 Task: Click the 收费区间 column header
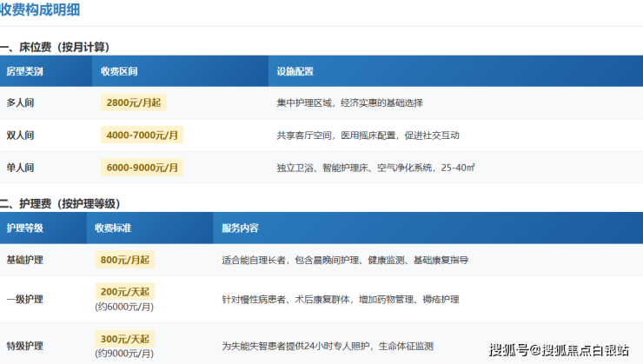[x=118, y=71]
